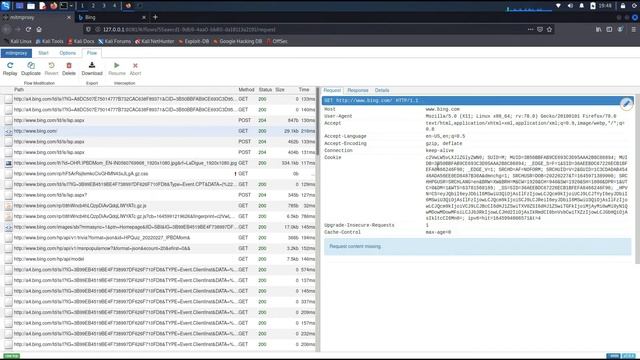Open the volume control in tray
This screenshot has height=360, width=640.
pos(570,6)
